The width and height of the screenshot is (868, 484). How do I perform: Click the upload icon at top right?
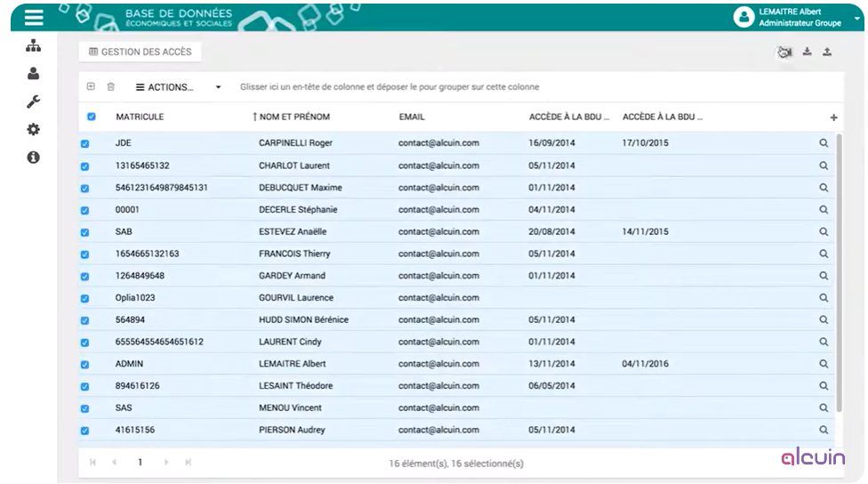pos(827,52)
